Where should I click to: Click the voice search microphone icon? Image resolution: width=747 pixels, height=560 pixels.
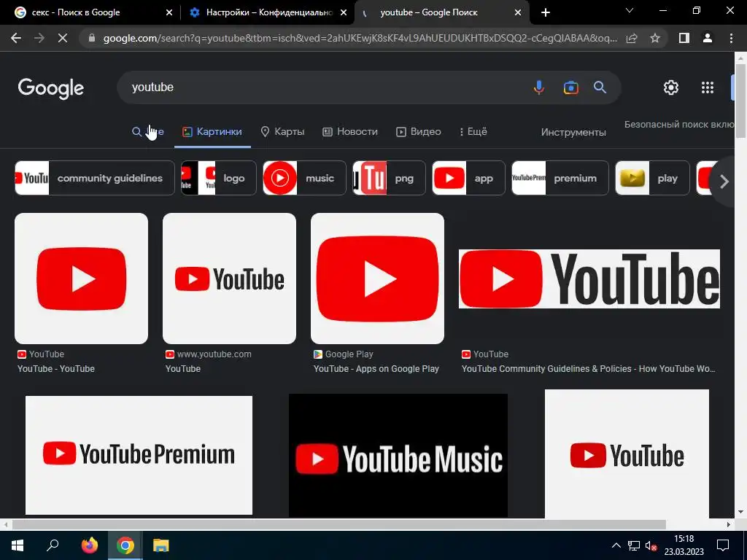(539, 87)
